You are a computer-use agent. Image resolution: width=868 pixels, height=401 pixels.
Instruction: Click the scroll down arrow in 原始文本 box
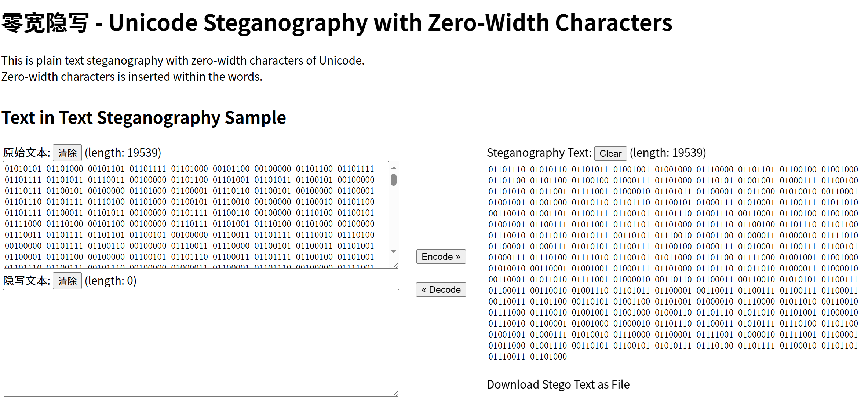point(394,251)
